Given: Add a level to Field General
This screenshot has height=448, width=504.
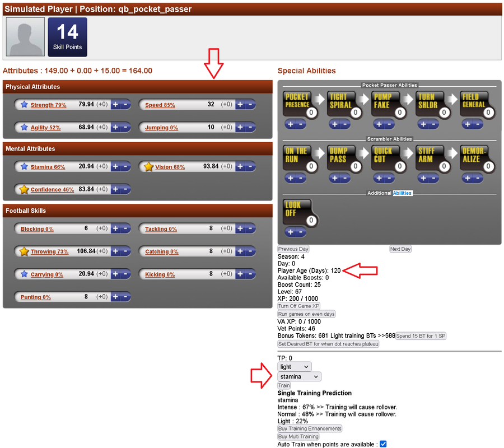Looking at the screenshot, I should click(x=468, y=124).
